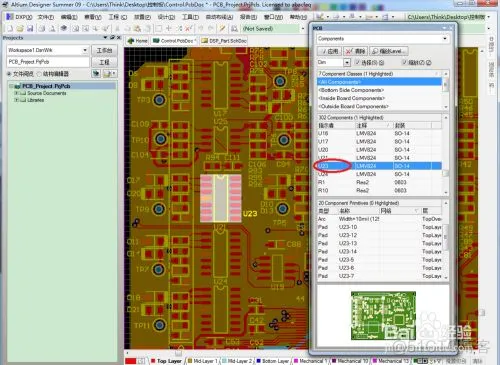Viewport: 500px width, 365px height.
Task: Click the stacked layers icon in the toolbar
Action: (64, 29)
